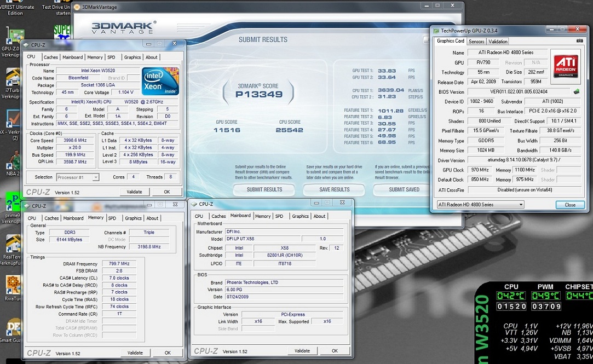Viewport: 593px width, 364px height.
Task: Click the title icon of the top CPU-Z window
Action: [26, 45]
